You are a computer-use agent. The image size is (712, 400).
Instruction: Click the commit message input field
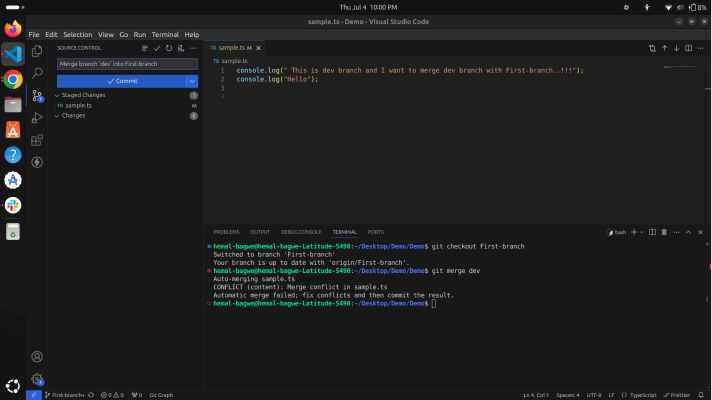[x=127, y=64]
